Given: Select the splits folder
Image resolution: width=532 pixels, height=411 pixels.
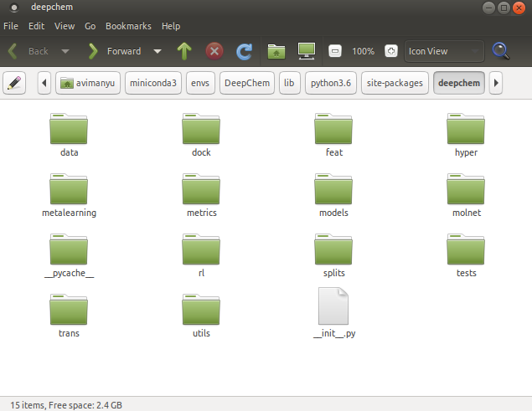Looking at the screenshot, I should 333,255.
